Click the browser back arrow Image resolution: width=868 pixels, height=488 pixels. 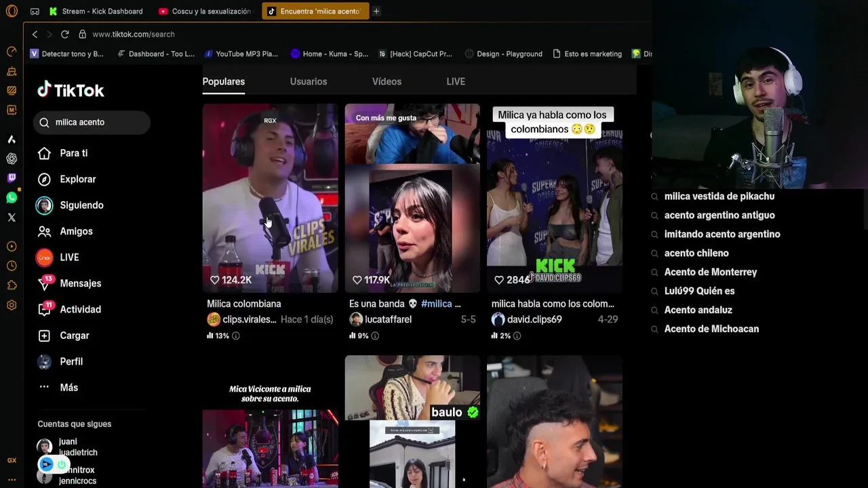(x=35, y=34)
